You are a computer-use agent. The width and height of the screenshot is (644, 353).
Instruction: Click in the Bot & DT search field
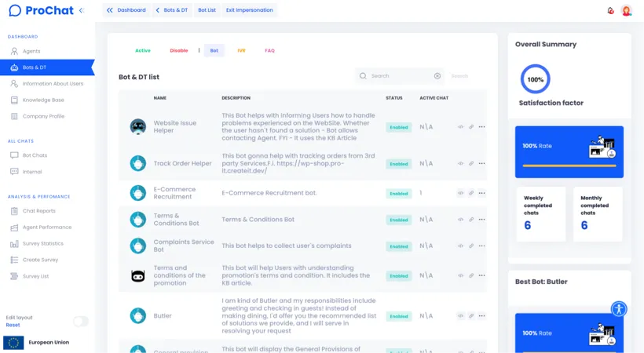pyautogui.click(x=399, y=76)
